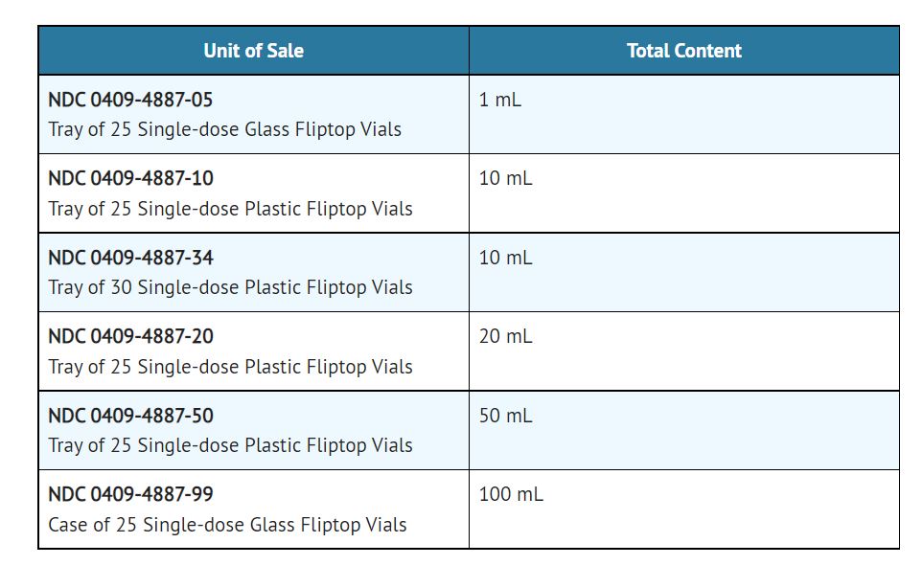
Task: Click NDC 0409-4887-34 code
Action: click(x=130, y=258)
